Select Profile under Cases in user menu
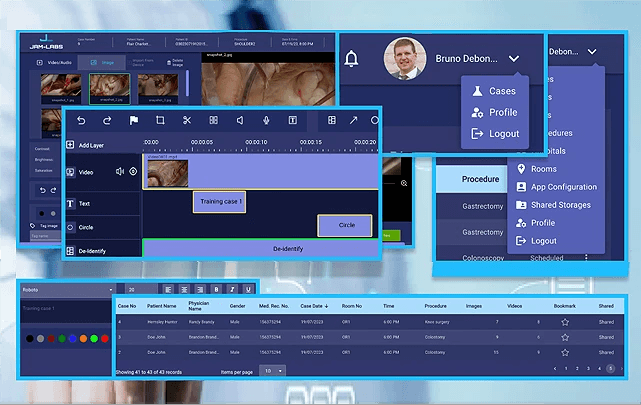641x405 pixels. click(494, 112)
